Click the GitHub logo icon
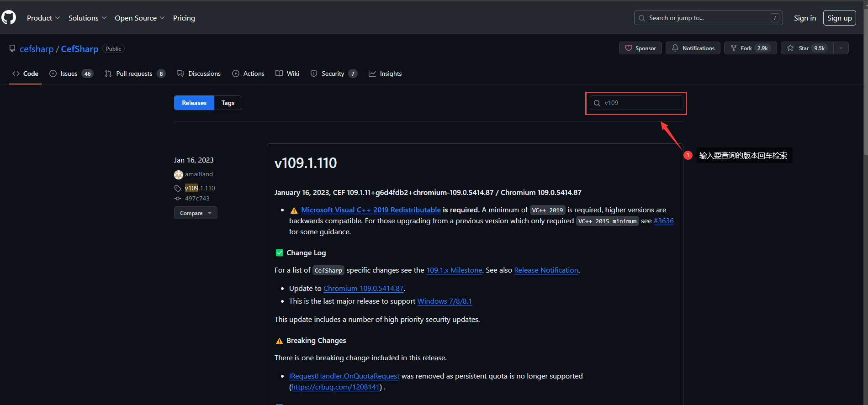 [9, 18]
